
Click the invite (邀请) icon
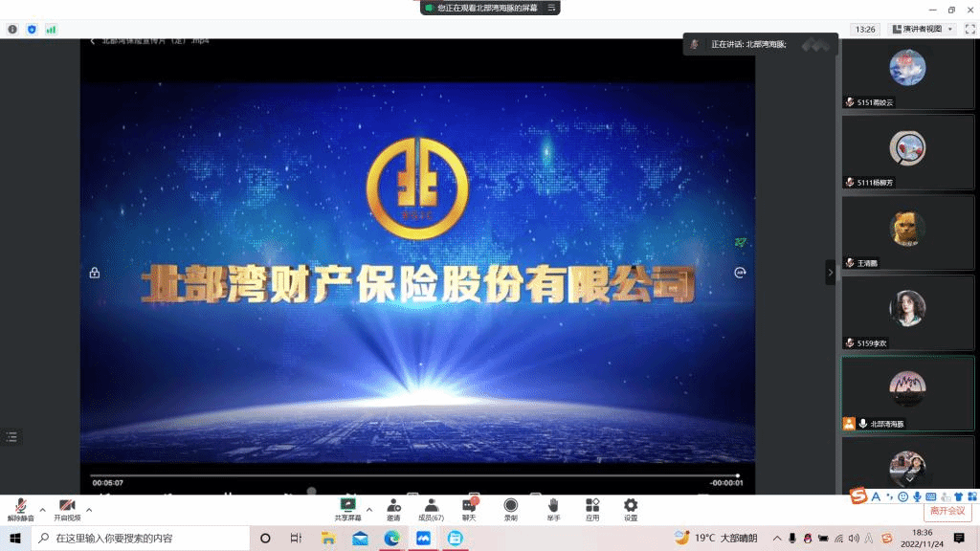393,507
